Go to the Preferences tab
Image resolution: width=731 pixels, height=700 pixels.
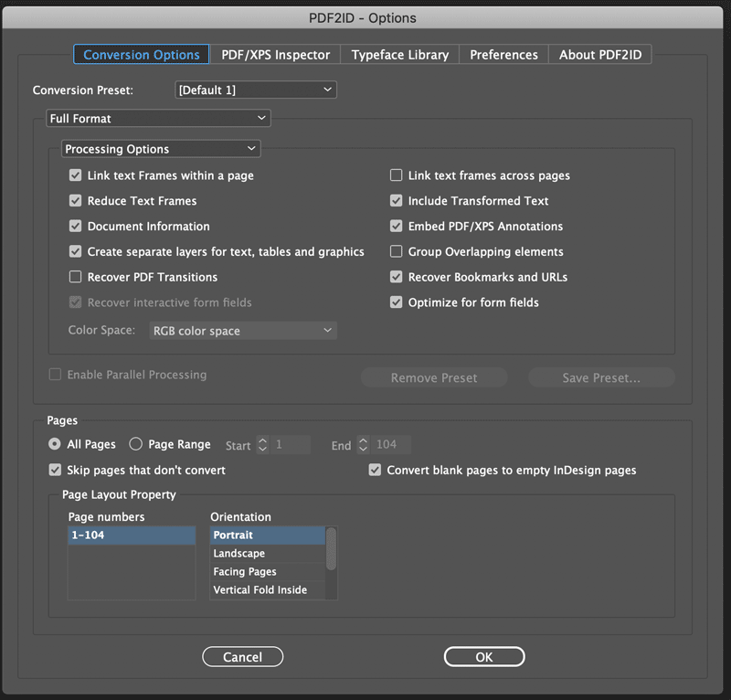pos(503,55)
